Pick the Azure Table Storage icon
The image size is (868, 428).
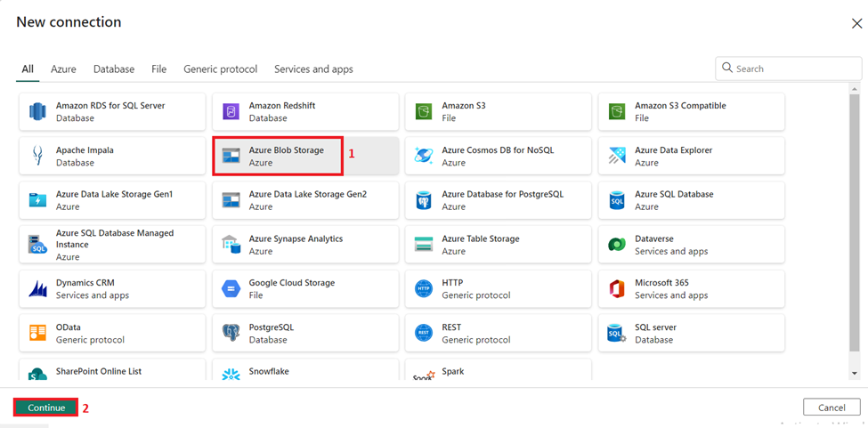tap(424, 245)
